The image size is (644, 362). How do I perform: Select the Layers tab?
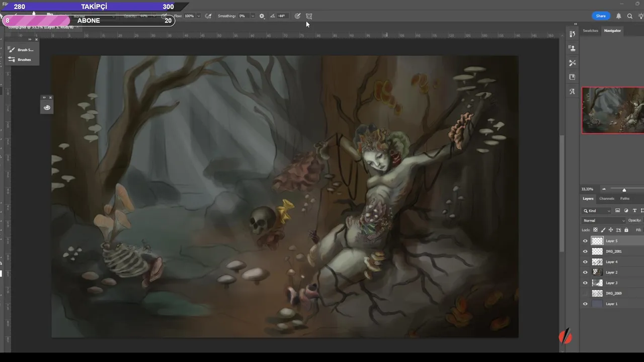point(588,199)
